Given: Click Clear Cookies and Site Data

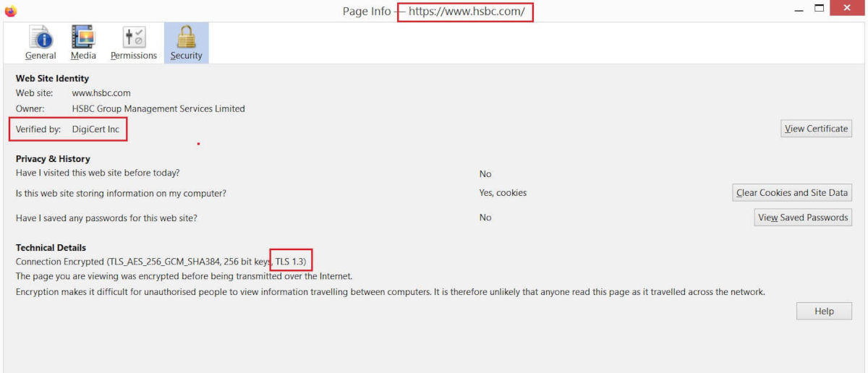Looking at the screenshot, I should click(x=792, y=193).
